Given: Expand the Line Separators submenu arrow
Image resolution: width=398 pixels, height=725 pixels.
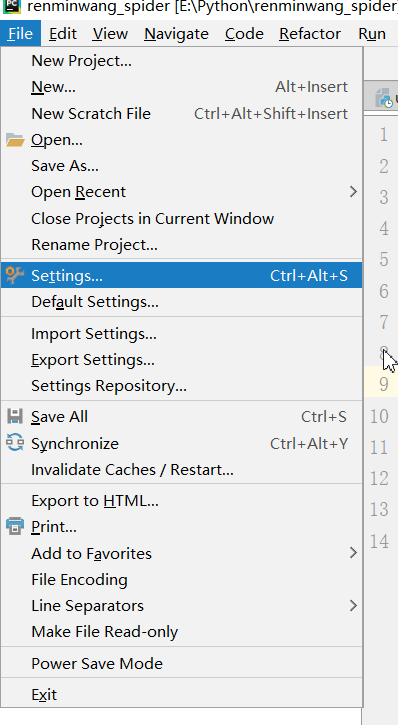Looking at the screenshot, I should pyautogui.click(x=353, y=605).
